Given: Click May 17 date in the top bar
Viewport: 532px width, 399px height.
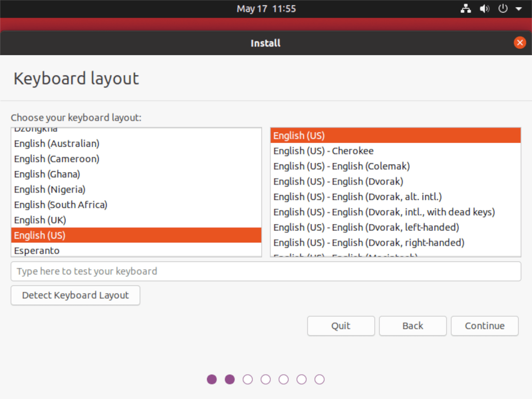Looking at the screenshot, I should (266, 8).
